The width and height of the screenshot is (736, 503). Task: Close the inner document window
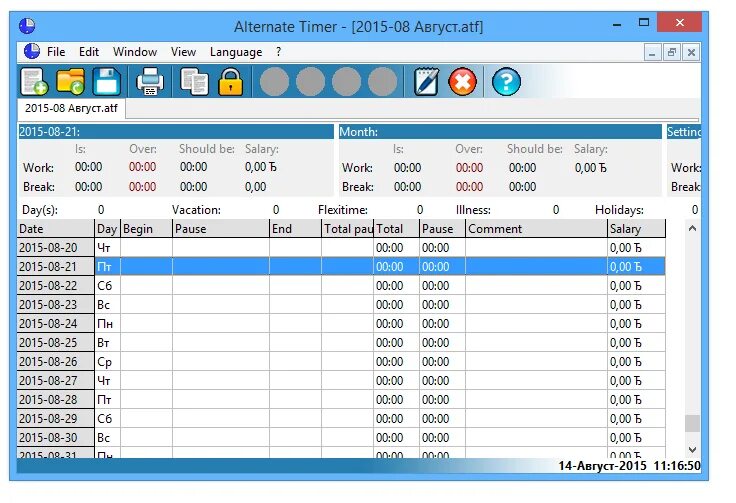(691, 52)
